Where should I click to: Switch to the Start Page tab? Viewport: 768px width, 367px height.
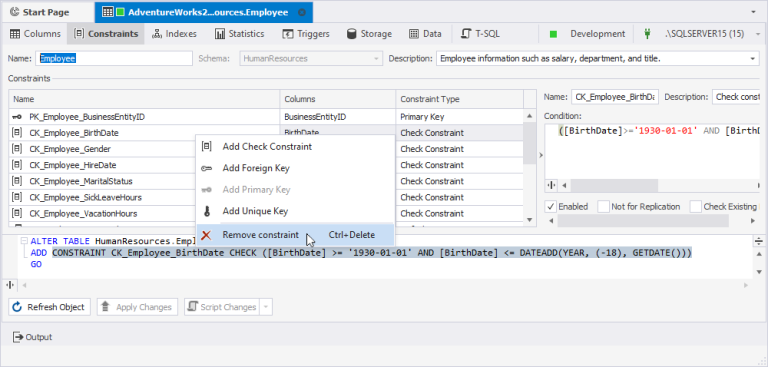[x=40, y=12]
